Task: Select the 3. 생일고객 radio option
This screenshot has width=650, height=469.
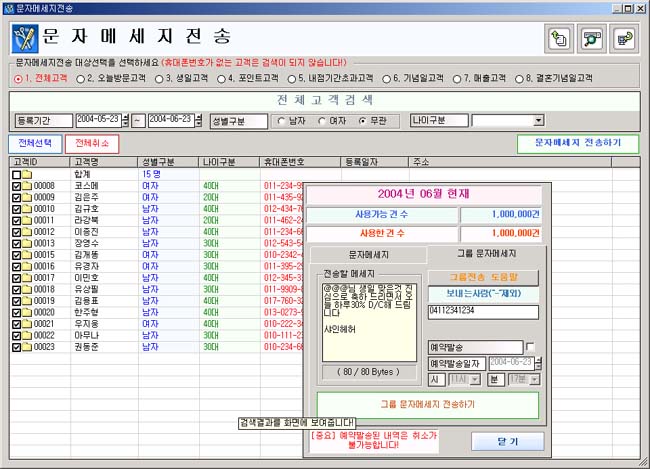Action: point(160,78)
